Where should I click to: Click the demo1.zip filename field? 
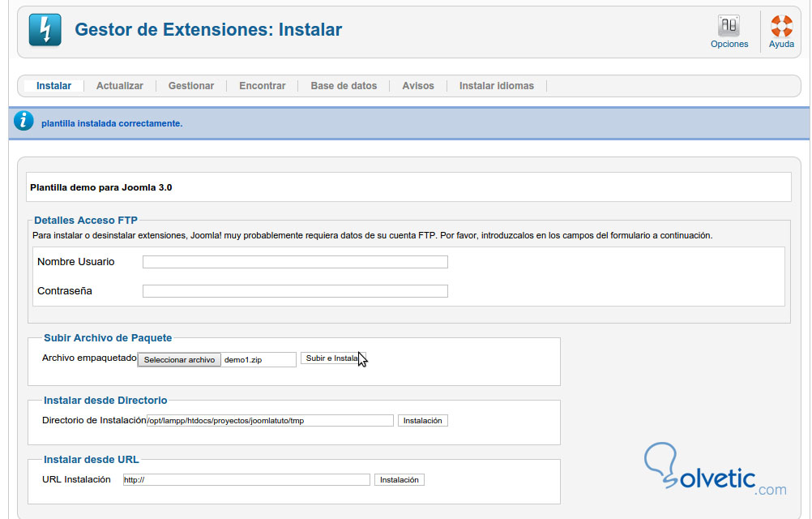click(x=258, y=358)
